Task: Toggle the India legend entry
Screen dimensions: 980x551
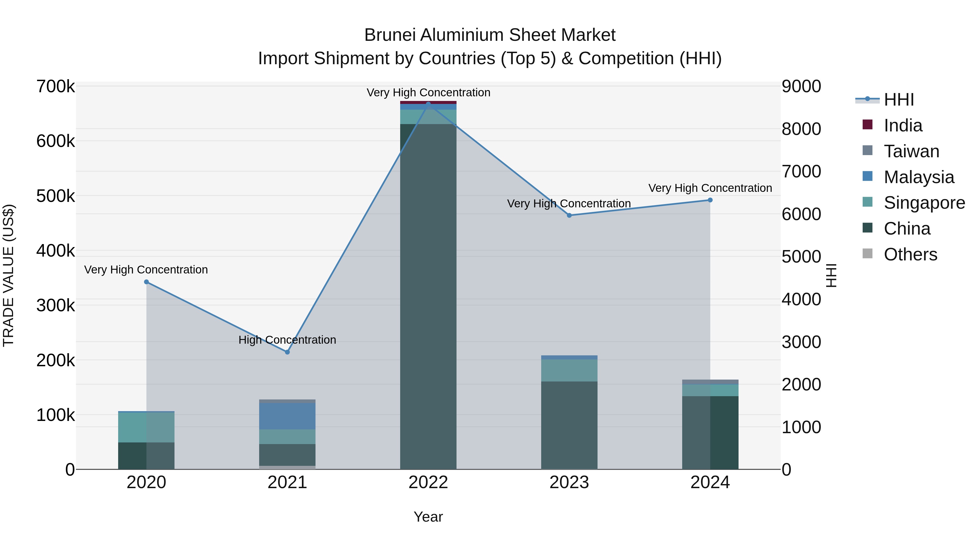Action: pos(892,125)
